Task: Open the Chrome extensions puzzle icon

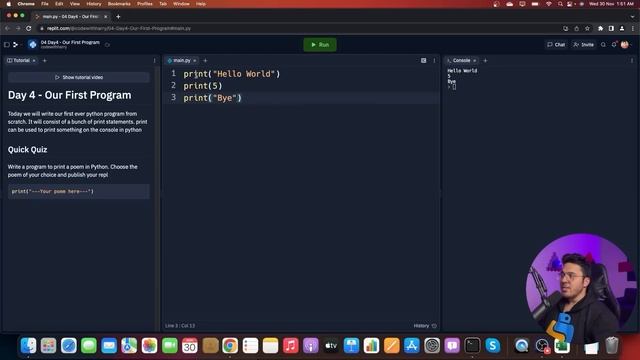Action: tap(600, 28)
